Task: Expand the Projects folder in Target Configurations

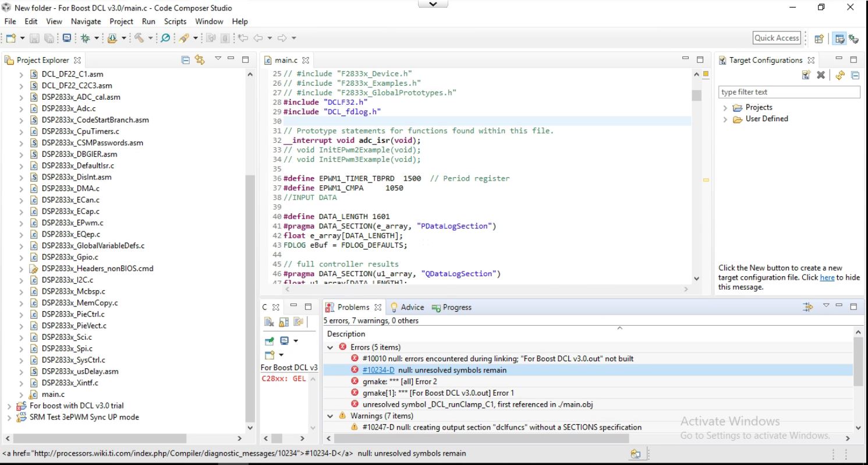Action: tap(725, 107)
